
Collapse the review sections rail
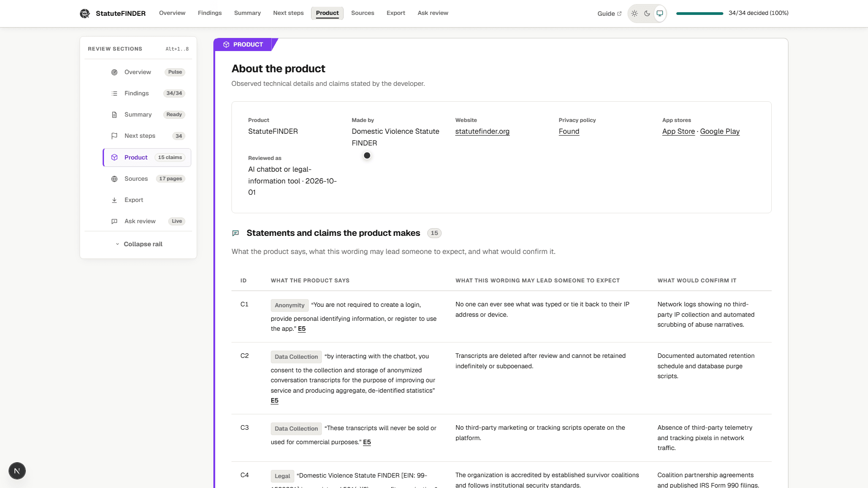[138, 244]
